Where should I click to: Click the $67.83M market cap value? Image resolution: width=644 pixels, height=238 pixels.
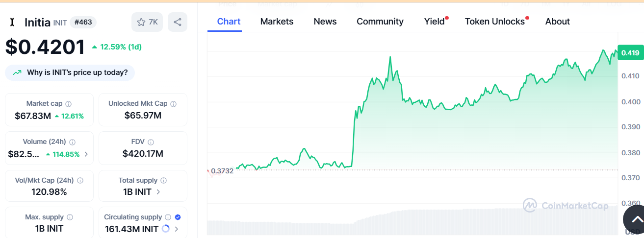[x=33, y=116]
